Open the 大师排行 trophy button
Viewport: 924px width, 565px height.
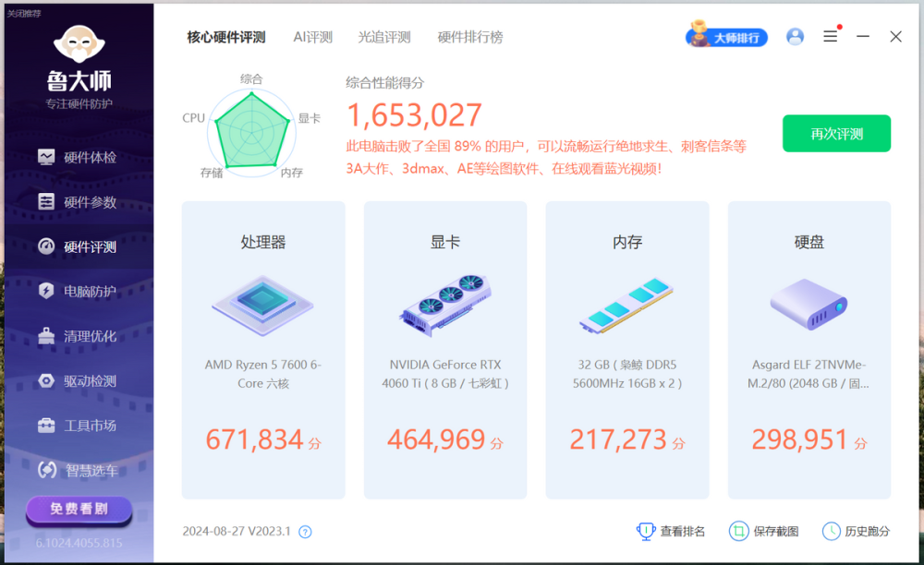click(x=726, y=37)
